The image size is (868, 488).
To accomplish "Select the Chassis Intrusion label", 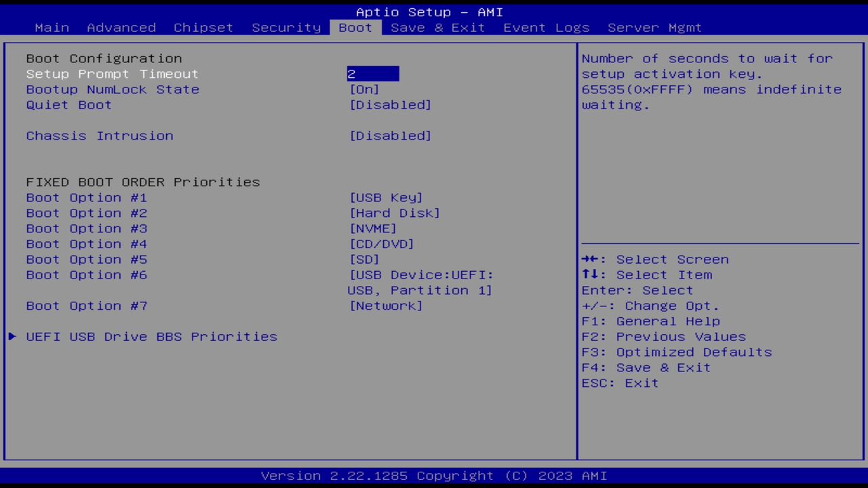I will coord(100,136).
